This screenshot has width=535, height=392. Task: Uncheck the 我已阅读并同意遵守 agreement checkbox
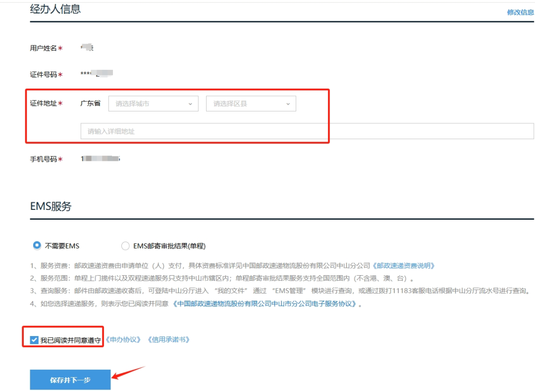click(34, 340)
